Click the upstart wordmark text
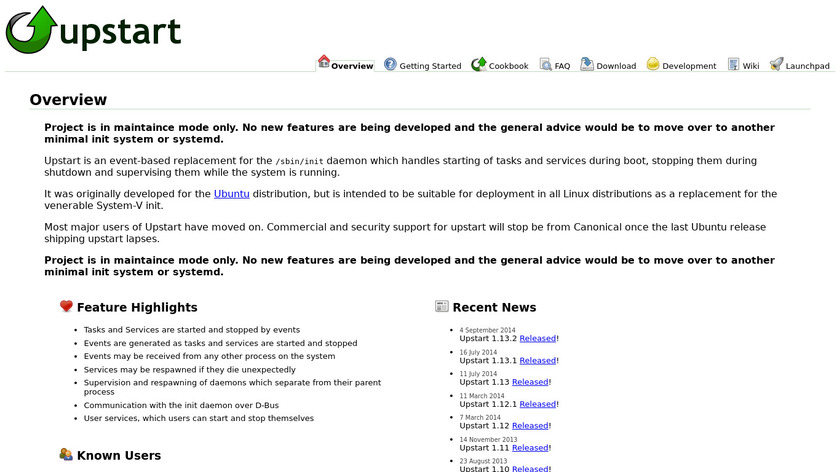The image size is (840, 472). pyautogui.click(x=121, y=33)
